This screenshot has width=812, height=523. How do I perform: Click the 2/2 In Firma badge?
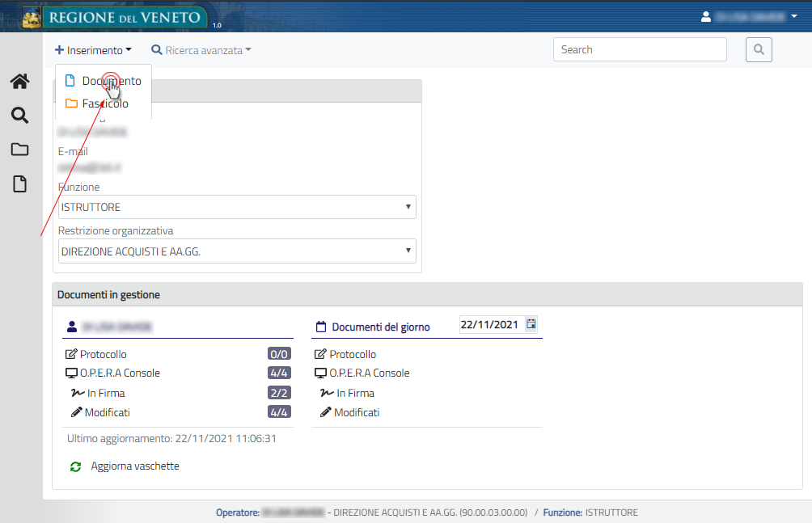click(279, 393)
